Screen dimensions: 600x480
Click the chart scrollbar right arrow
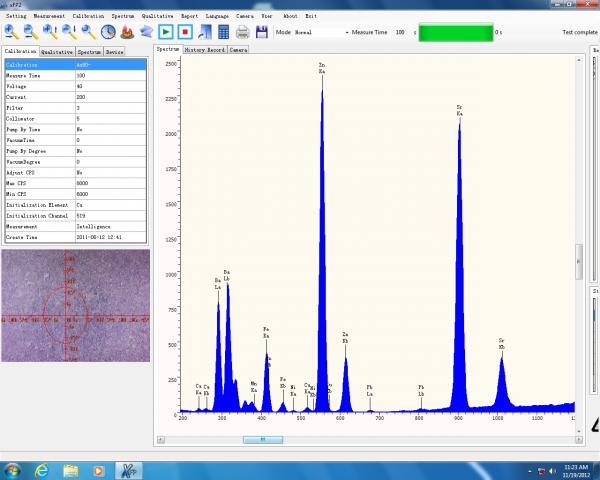(579, 439)
